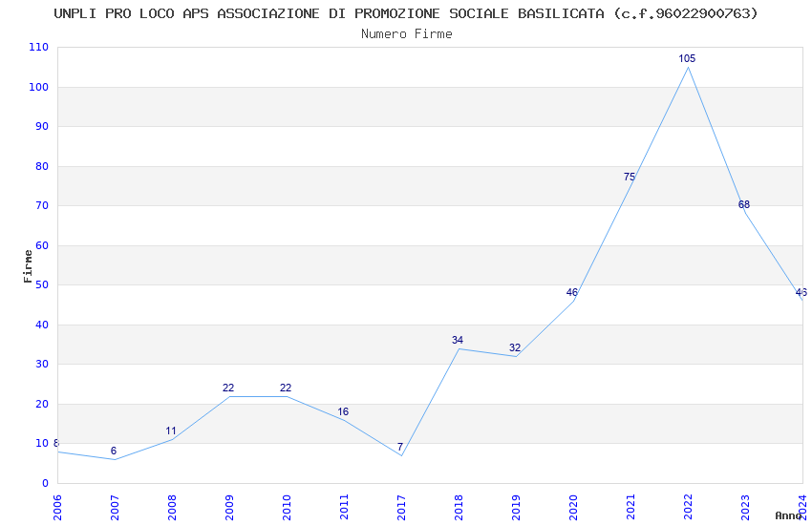Image resolution: width=812 pixels, height=525 pixels.
Task: Select the 'Numero Firme' subtitle
Action: tap(407, 34)
